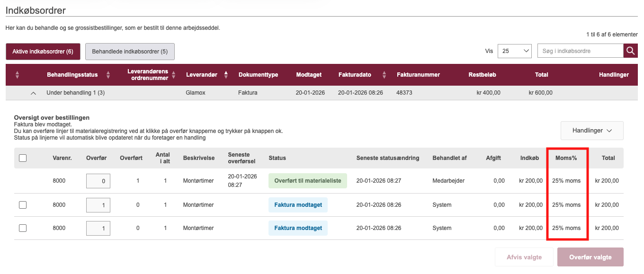Click the Overfør valgte button
The width and height of the screenshot is (644, 274).
click(x=590, y=257)
